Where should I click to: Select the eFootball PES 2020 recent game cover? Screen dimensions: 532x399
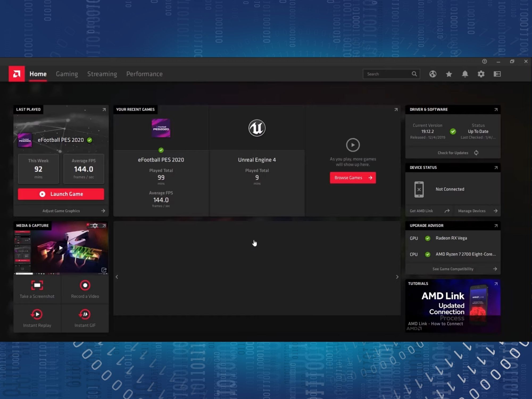tap(161, 128)
